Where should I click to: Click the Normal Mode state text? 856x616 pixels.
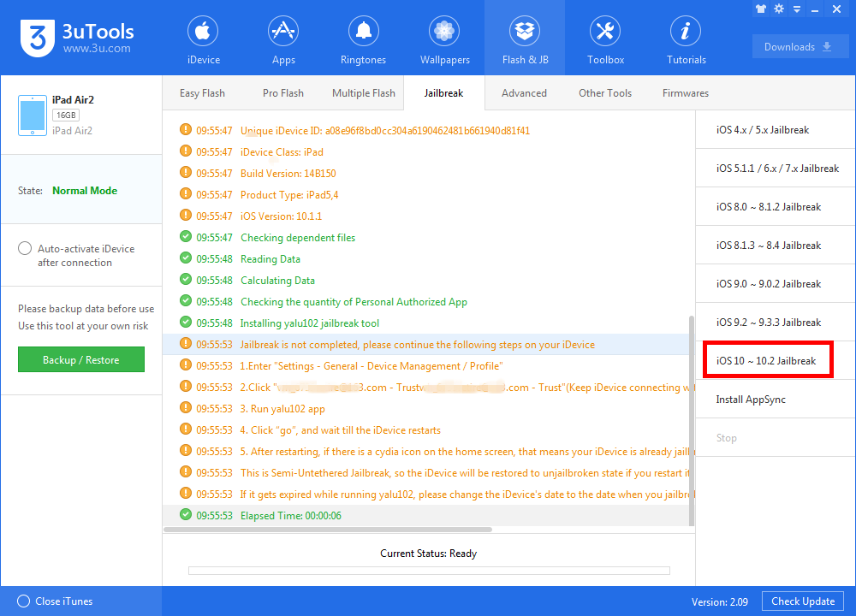85,191
